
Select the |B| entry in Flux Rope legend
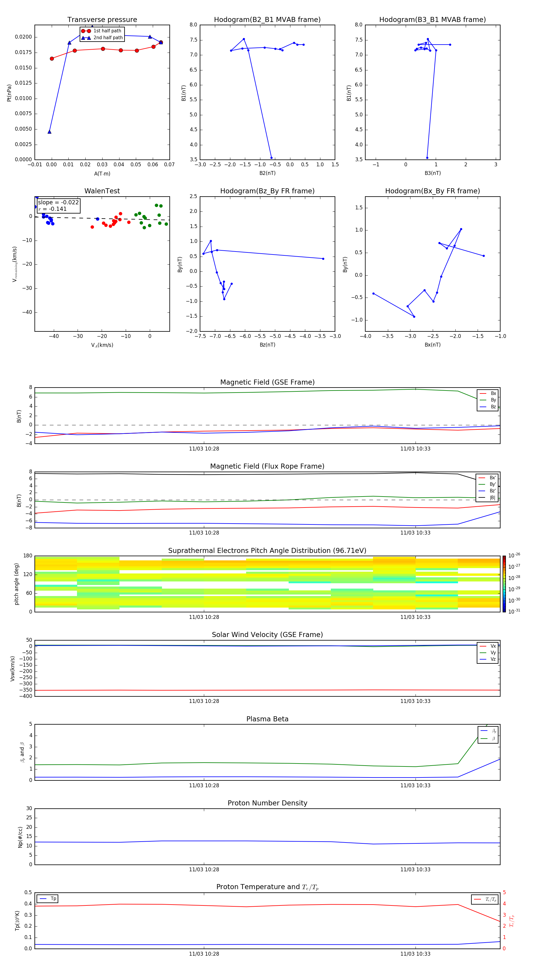[487, 498]
